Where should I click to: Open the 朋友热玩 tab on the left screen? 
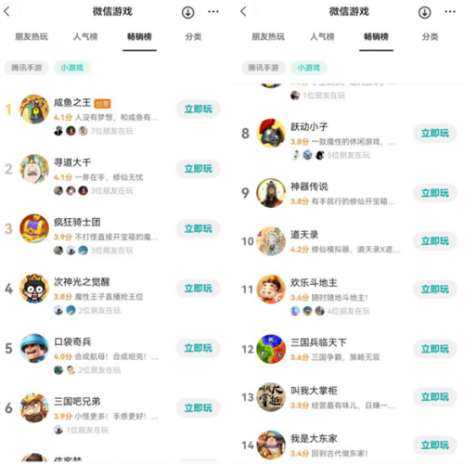[x=32, y=37]
